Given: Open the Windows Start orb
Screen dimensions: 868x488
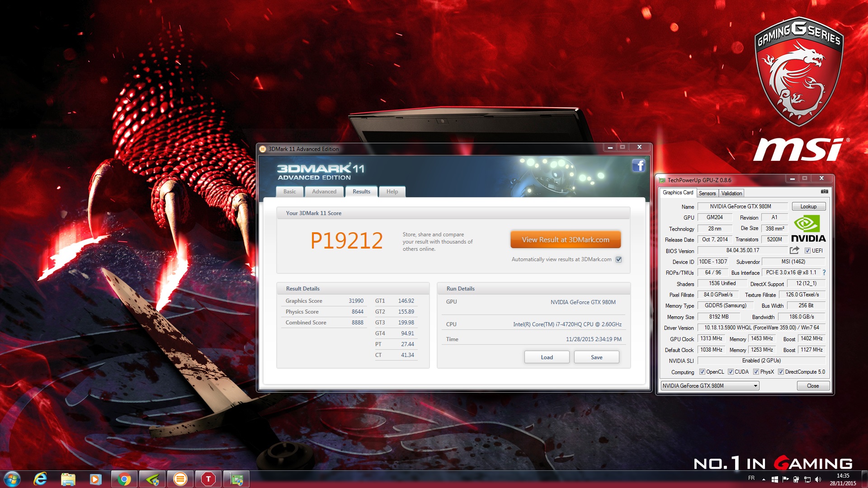Looking at the screenshot, I should 12,479.
